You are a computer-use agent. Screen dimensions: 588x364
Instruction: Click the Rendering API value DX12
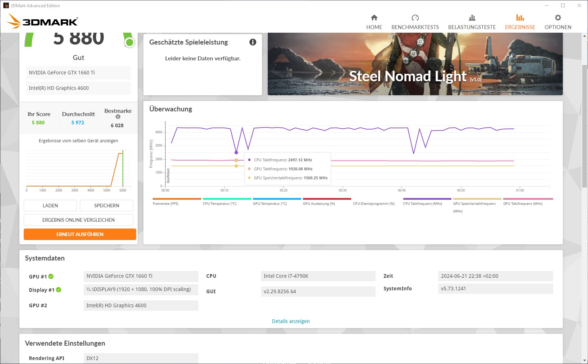141,358
